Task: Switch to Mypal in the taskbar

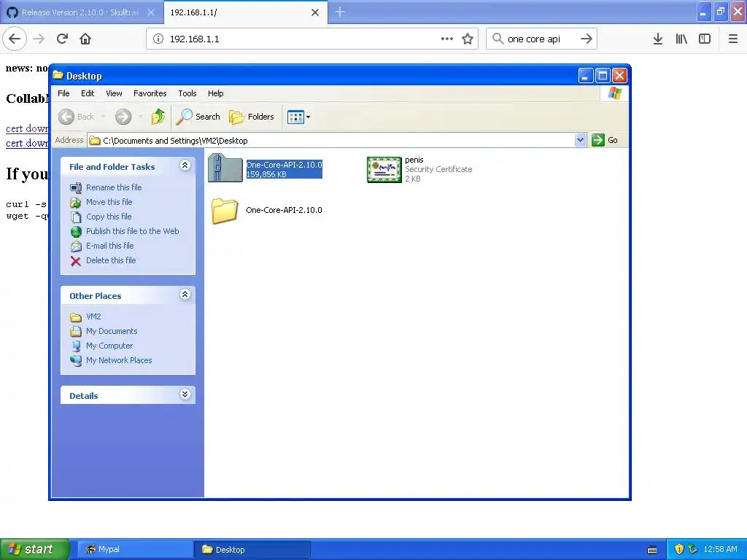Action: (x=135, y=549)
